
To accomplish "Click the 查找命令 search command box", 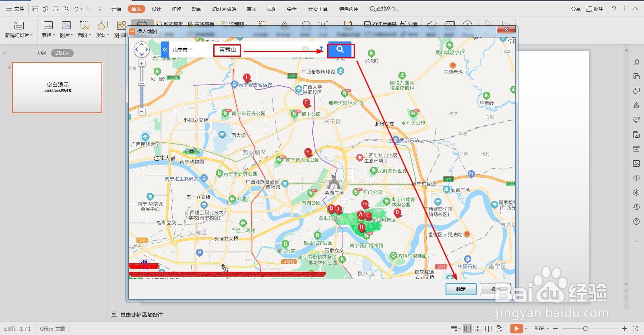I will click(x=385, y=9).
